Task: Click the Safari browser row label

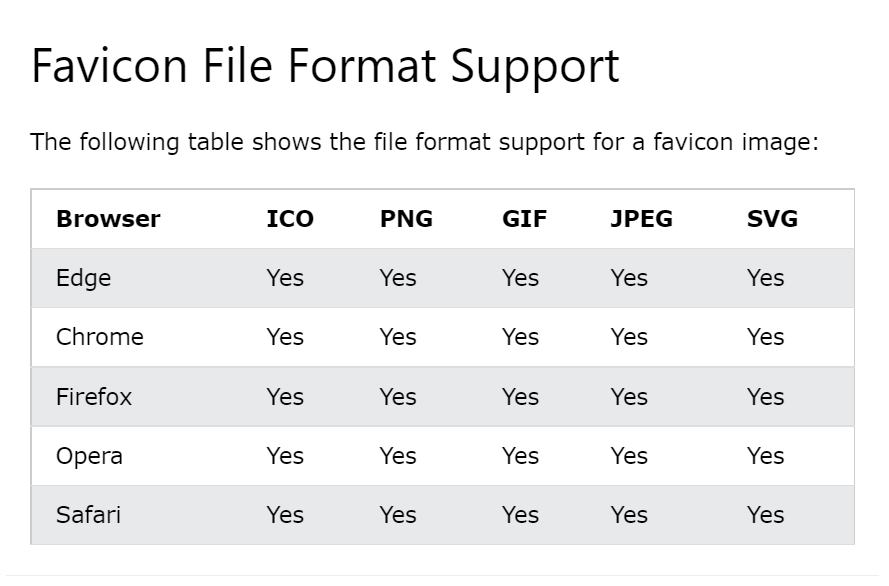Action: click(x=88, y=515)
